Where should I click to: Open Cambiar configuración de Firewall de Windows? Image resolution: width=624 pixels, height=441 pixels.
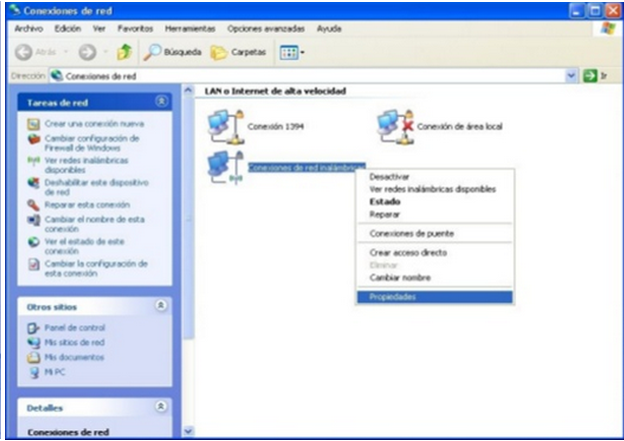(x=92, y=143)
